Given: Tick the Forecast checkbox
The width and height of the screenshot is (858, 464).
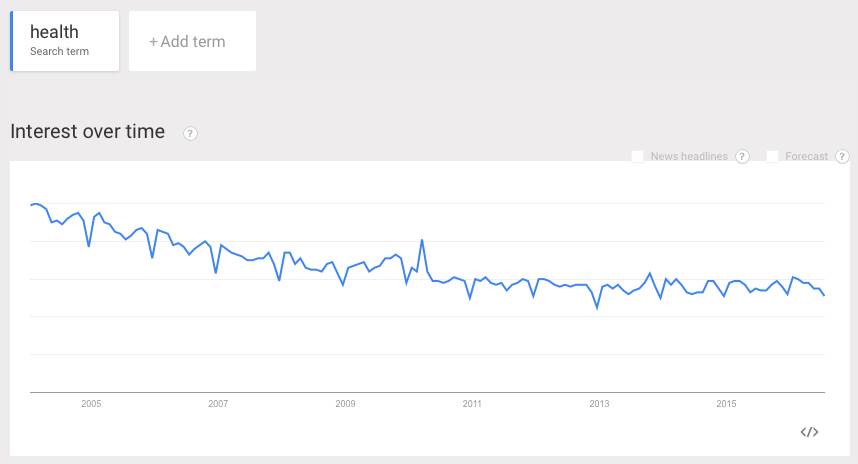Looking at the screenshot, I should point(773,156).
